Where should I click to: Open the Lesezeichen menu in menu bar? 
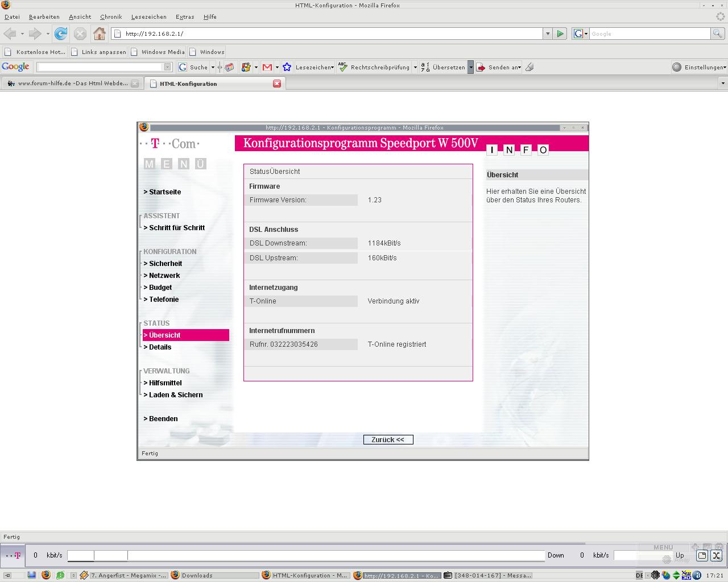pyautogui.click(x=148, y=16)
